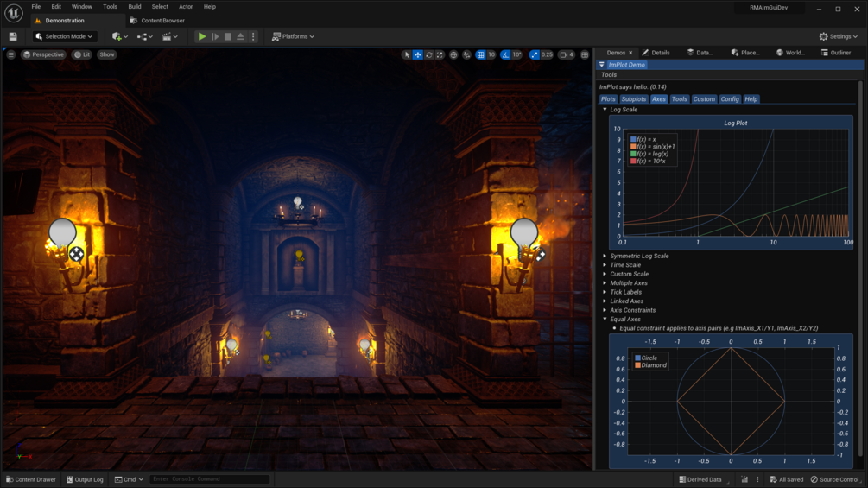Select the Subplots tab in ImPlot
The image size is (868, 488).
(x=633, y=99)
